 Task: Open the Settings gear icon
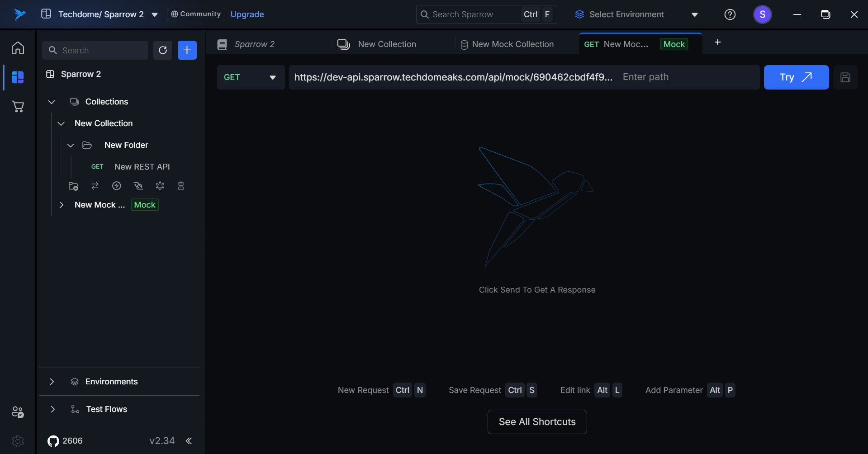tap(18, 441)
